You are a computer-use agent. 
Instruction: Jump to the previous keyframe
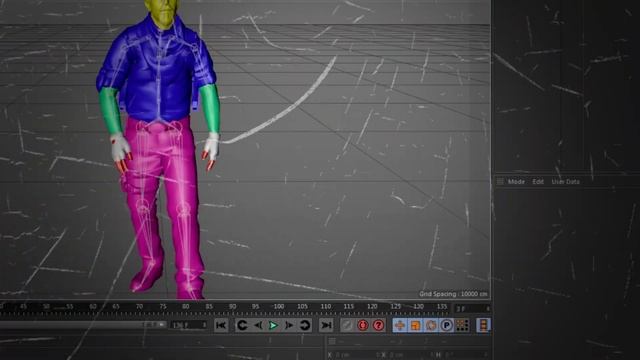click(x=242, y=325)
